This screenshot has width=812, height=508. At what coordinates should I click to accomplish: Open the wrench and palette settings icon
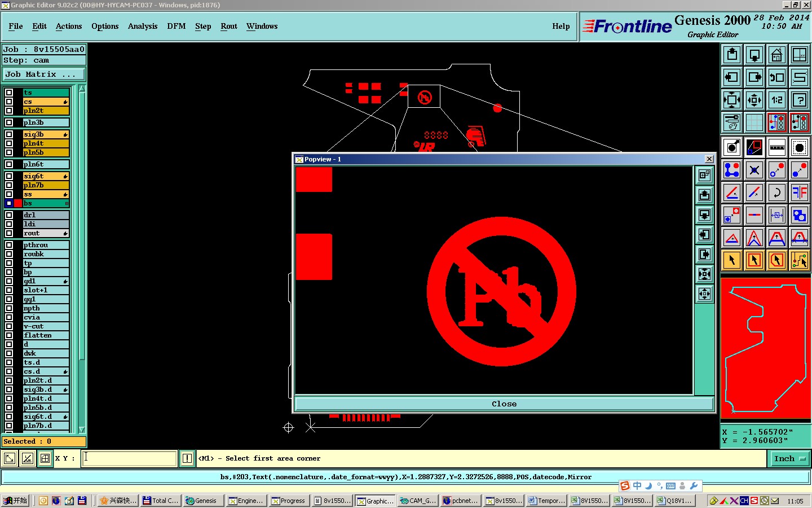pos(732,122)
